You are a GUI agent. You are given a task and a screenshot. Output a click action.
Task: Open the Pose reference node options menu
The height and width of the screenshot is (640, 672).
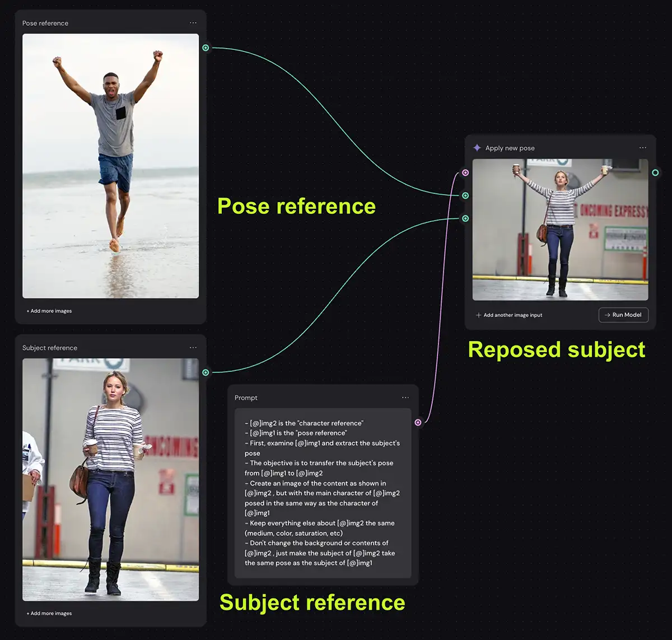pyautogui.click(x=193, y=23)
